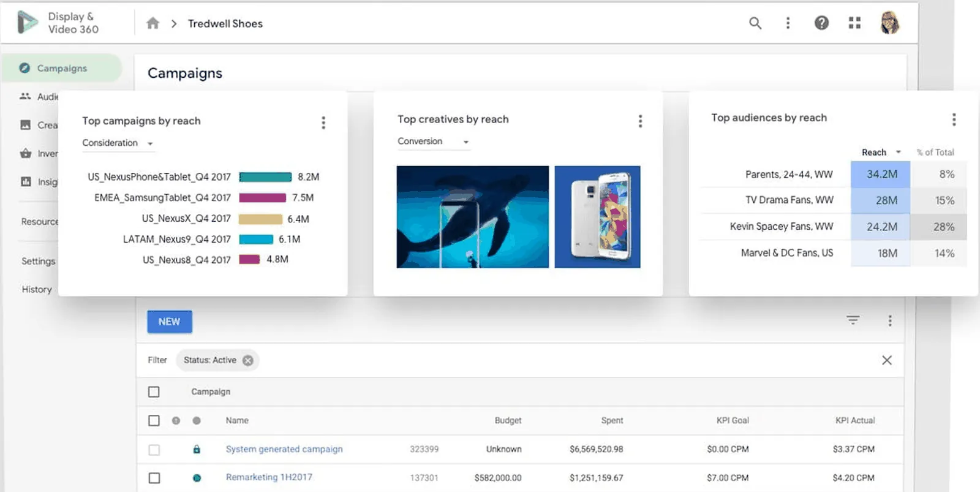Click the status dot column header icon
This screenshot has width=980, height=492.
[197, 420]
